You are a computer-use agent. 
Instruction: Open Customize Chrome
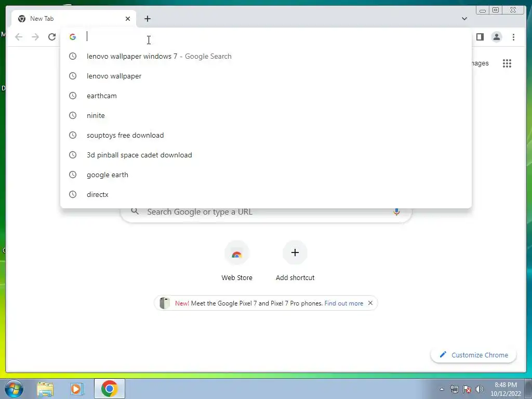click(x=474, y=355)
